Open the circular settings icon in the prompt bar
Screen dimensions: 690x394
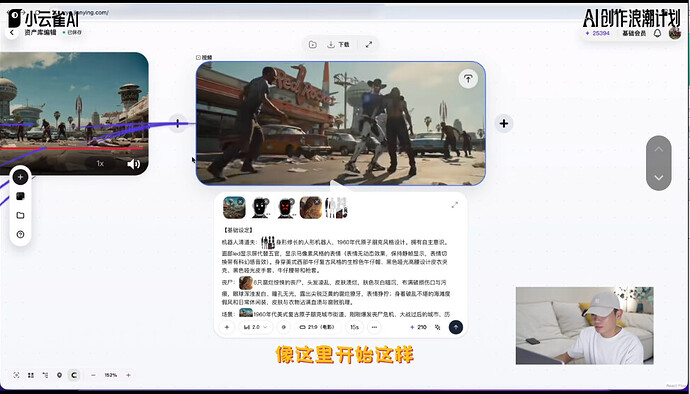click(x=283, y=327)
